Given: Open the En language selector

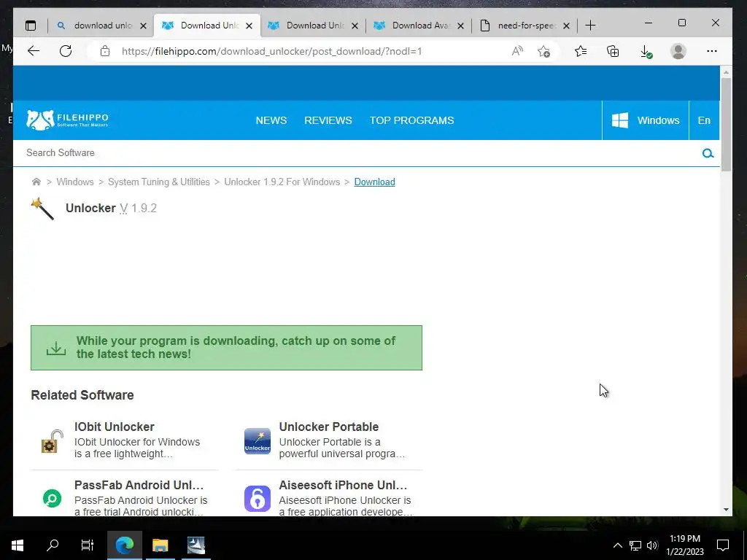Looking at the screenshot, I should pos(704,120).
